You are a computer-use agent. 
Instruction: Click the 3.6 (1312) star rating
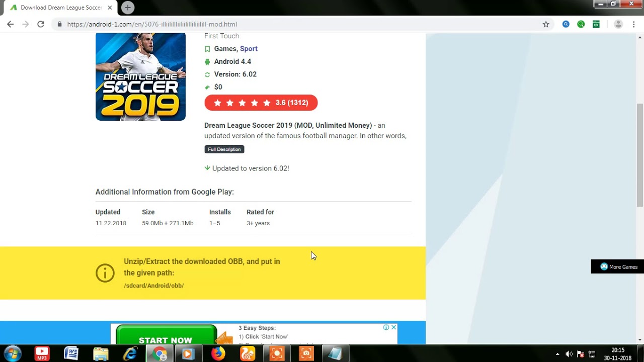point(261,103)
